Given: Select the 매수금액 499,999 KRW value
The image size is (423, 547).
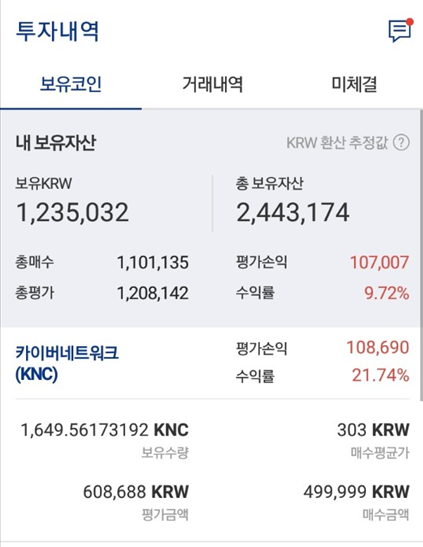Looking at the screenshot, I should coord(356,492).
